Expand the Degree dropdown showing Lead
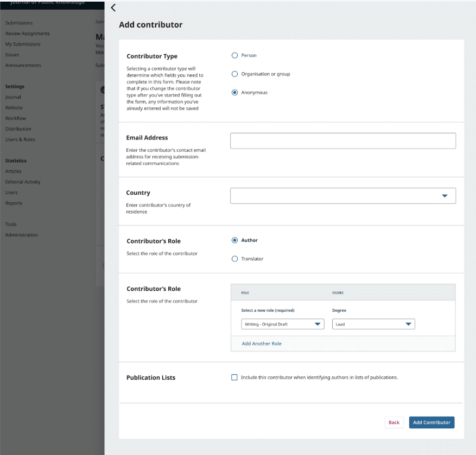476x455 pixels. tap(373, 324)
